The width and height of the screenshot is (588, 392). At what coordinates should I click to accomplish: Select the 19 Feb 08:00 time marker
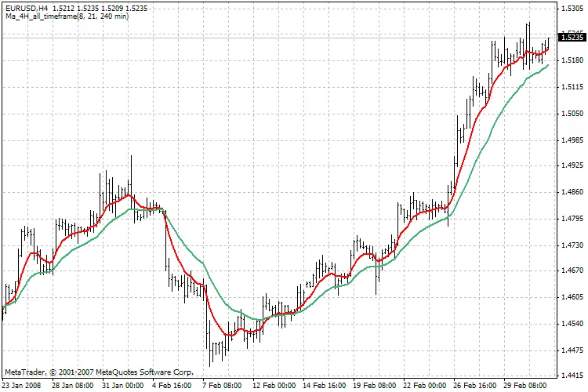tap(375, 386)
